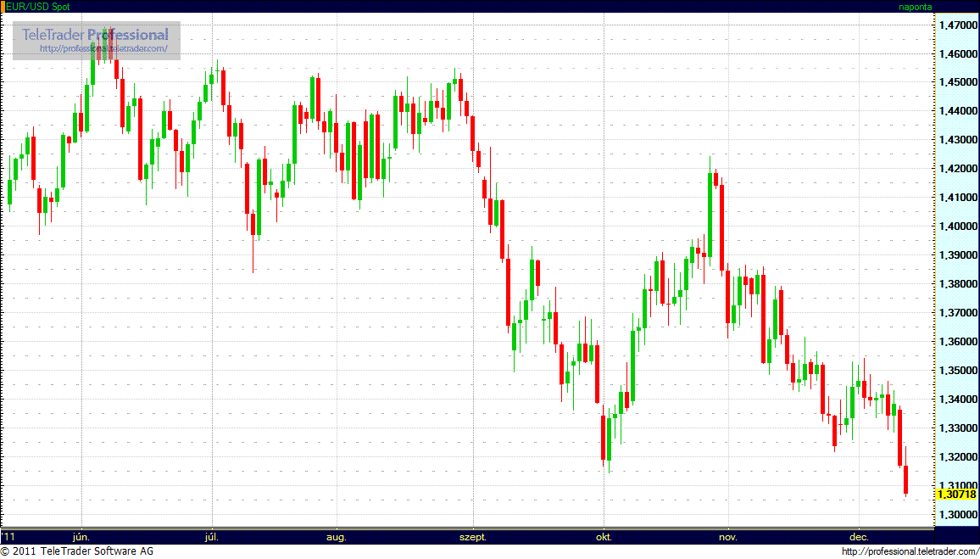980x559 pixels.
Task: Select the 'okt.' month marker
Action: coord(604,537)
